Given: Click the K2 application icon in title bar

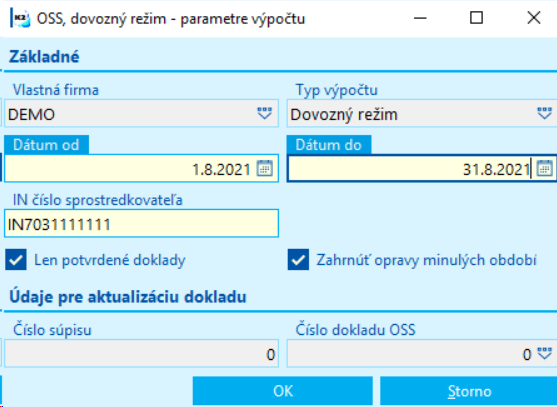Looking at the screenshot, I should click(x=20, y=18).
